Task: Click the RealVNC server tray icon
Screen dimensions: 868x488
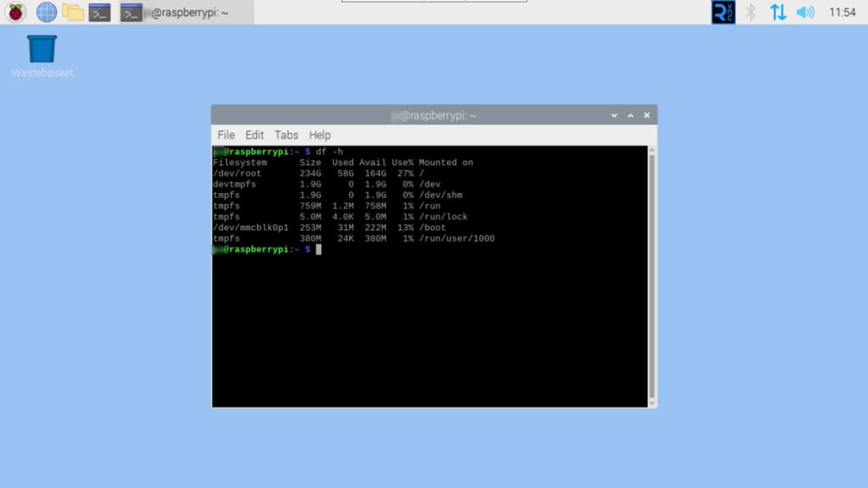Action: pyautogui.click(x=723, y=12)
